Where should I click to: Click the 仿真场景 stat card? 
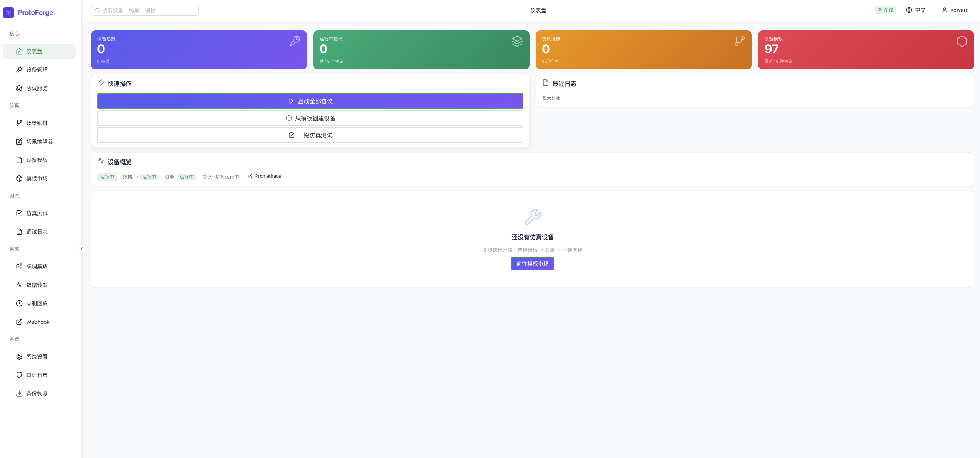coord(644,50)
